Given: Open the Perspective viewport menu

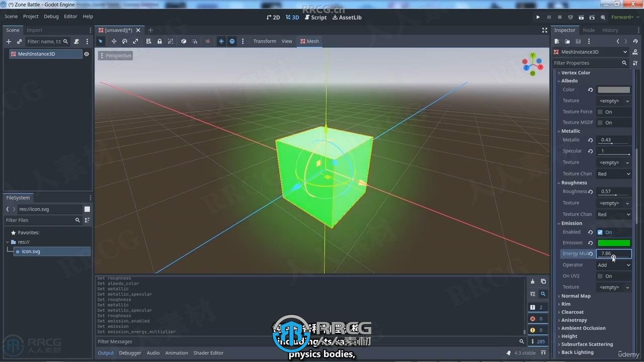Looking at the screenshot, I should [116, 56].
